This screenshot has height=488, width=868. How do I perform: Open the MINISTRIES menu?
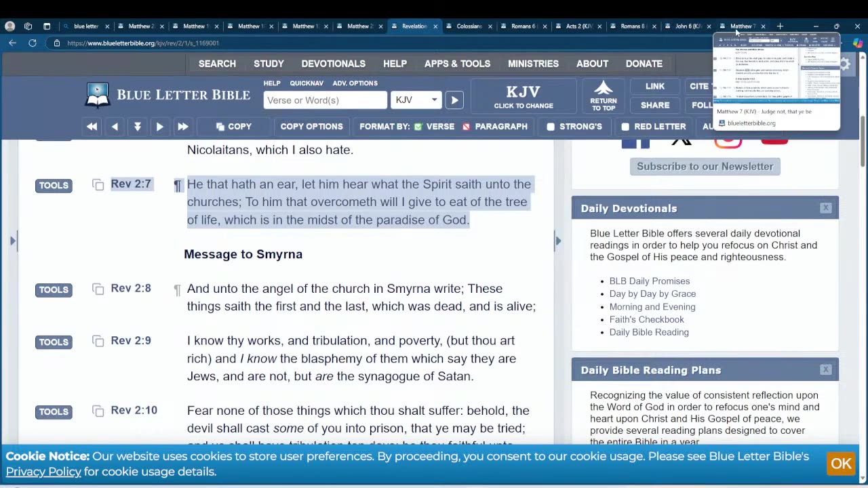point(533,64)
